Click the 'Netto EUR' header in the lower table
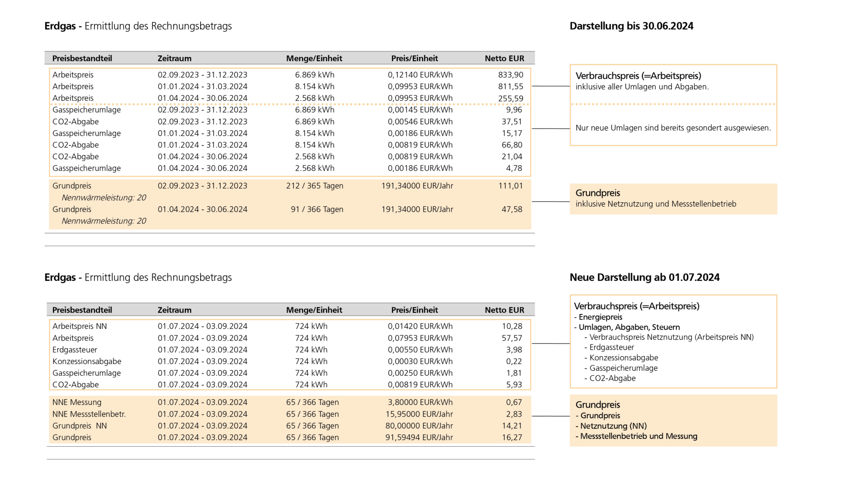Image resolution: width=868 pixels, height=478 pixels. tap(504, 310)
